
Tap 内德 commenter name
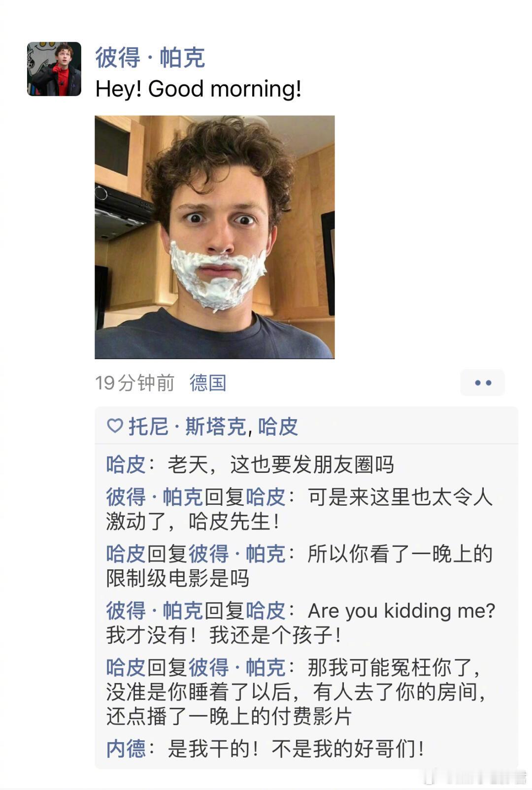tap(126, 749)
